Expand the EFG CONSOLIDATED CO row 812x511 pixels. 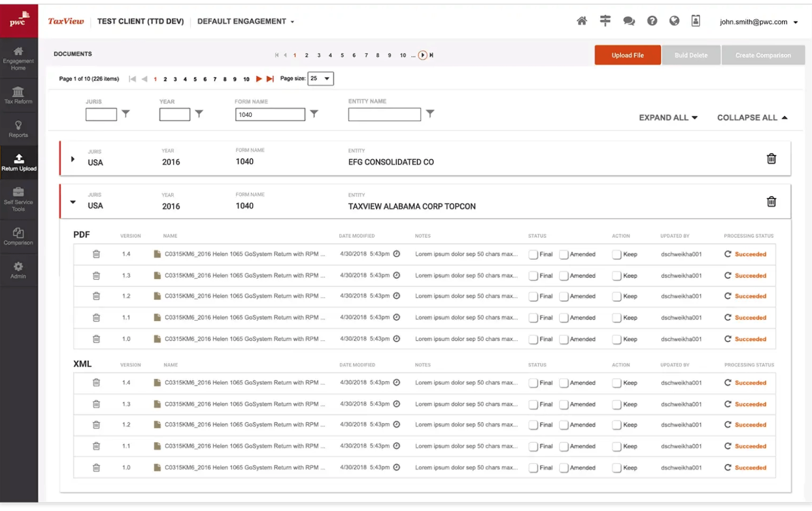coord(72,159)
